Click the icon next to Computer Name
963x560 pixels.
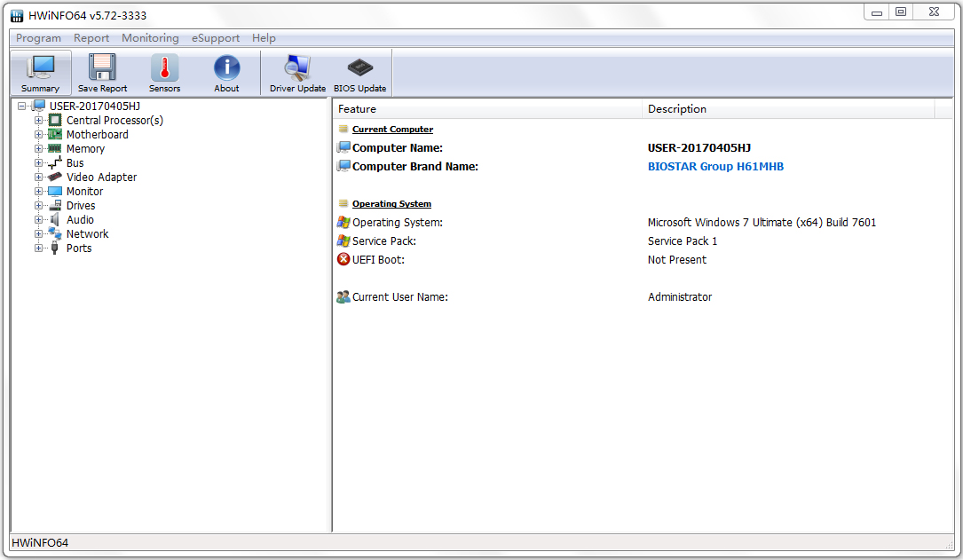(x=343, y=147)
